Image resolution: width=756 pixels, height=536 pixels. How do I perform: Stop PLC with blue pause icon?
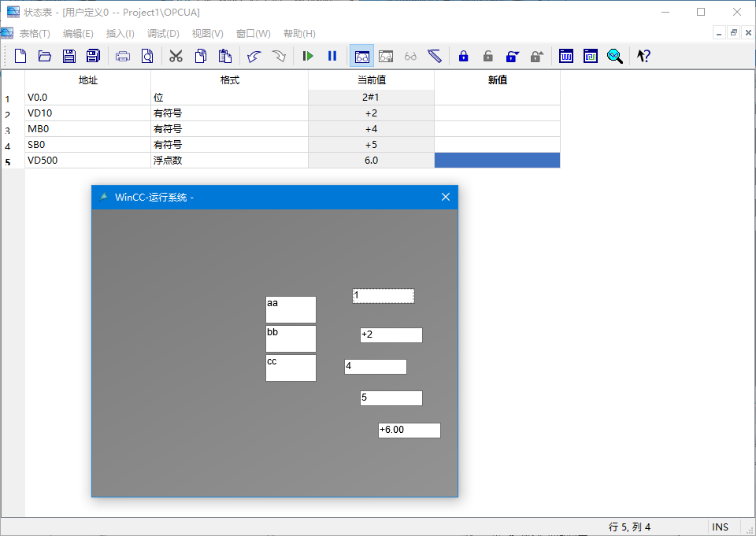(x=332, y=56)
